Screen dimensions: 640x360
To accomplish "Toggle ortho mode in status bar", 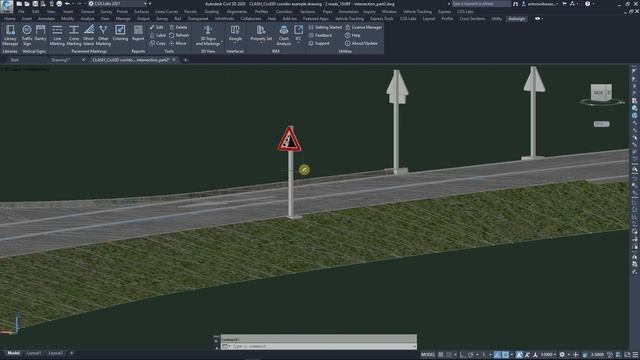I will coord(463,355).
